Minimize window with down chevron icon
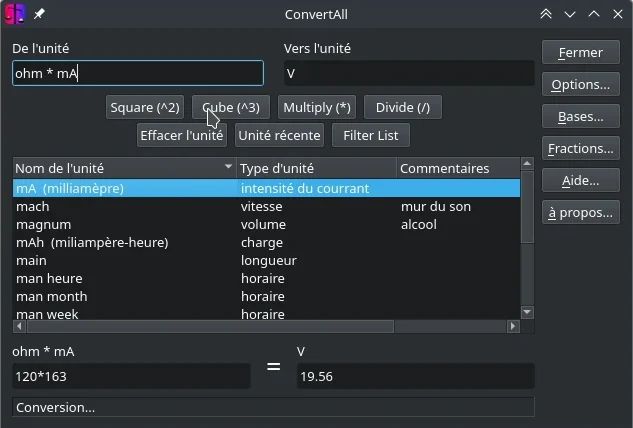This screenshot has width=633, height=428. click(570, 15)
